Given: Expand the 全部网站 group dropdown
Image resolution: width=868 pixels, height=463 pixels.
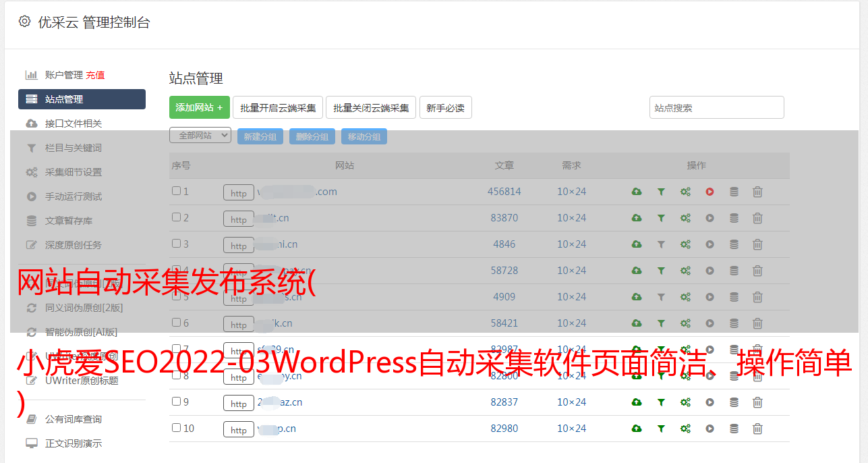Looking at the screenshot, I should (x=200, y=136).
